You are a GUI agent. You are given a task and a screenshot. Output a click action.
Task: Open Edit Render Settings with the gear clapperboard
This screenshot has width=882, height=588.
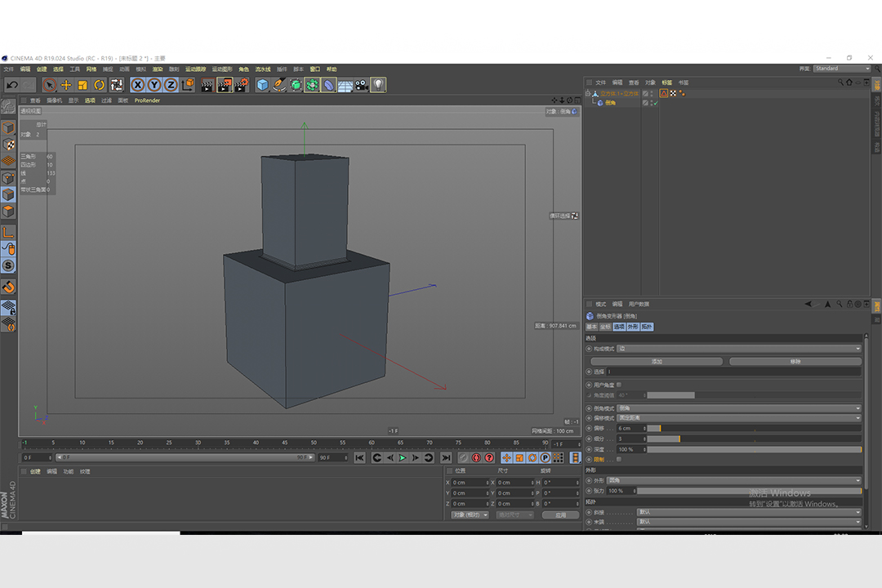(242, 85)
